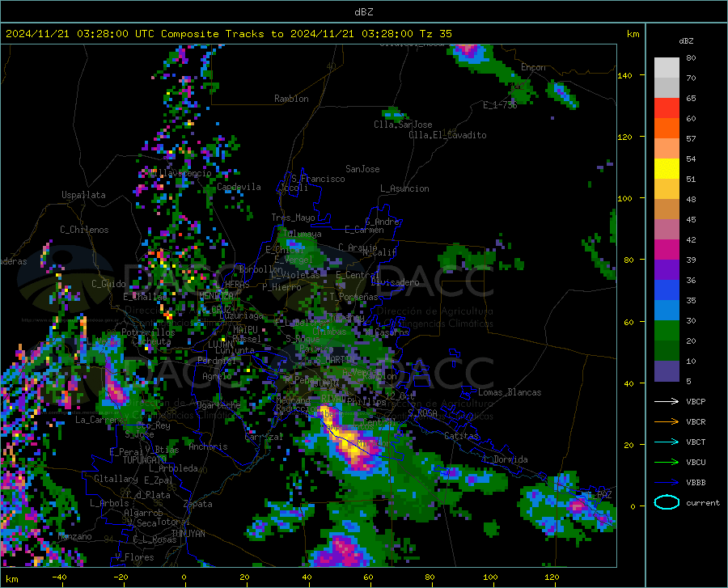Screen dimensions: 728x588
Task: Click the 'E_1-756' place label
Action: point(500,105)
